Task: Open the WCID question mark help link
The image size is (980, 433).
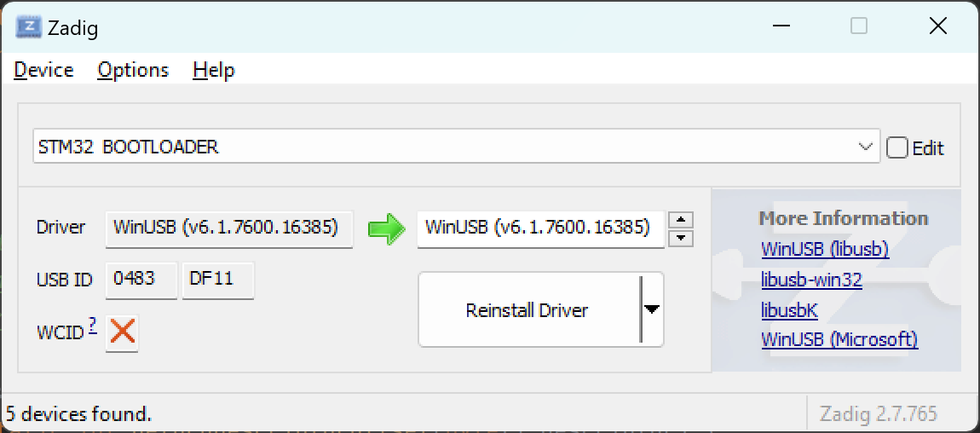Action: (x=93, y=326)
